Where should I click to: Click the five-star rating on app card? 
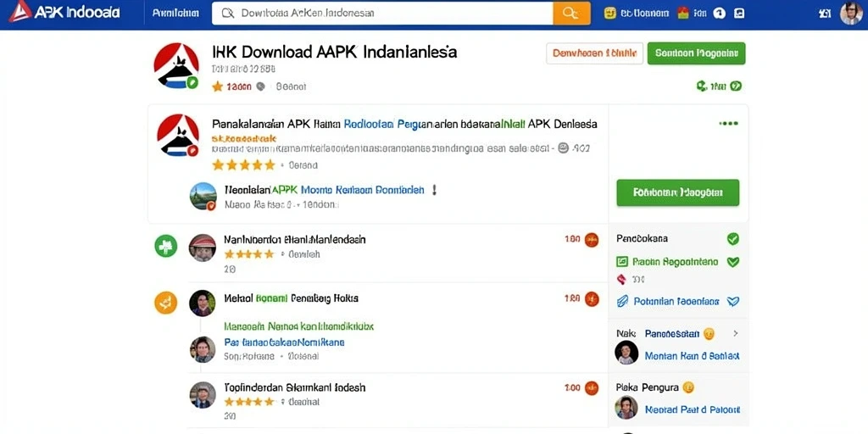pyautogui.click(x=243, y=165)
